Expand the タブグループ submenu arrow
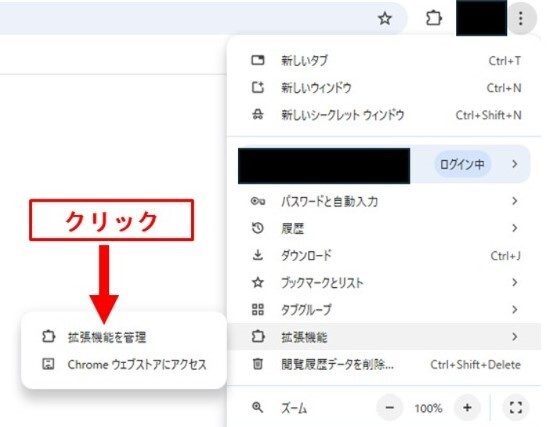This screenshot has width=560, height=427. (x=515, y=309)
